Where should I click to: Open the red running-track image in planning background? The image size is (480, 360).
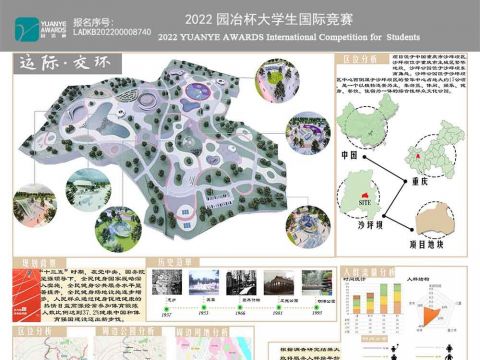point(27,295)
